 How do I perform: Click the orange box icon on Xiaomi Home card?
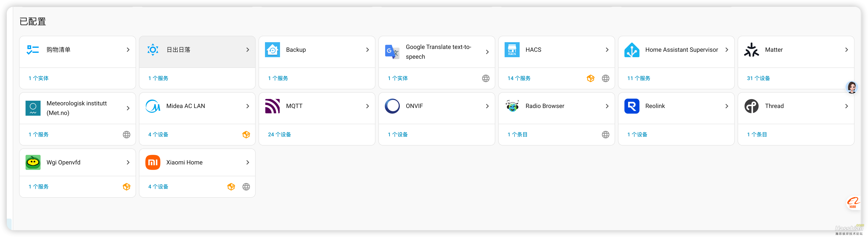coord(231,187)
